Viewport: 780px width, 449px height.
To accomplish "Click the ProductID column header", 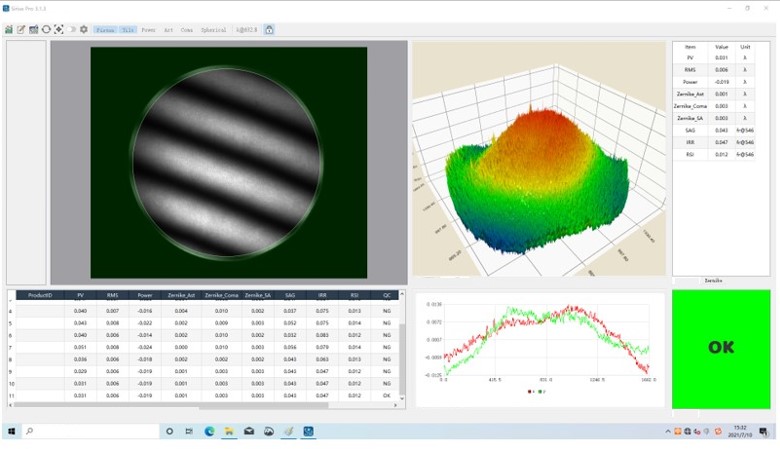I will tap(40, 296).
